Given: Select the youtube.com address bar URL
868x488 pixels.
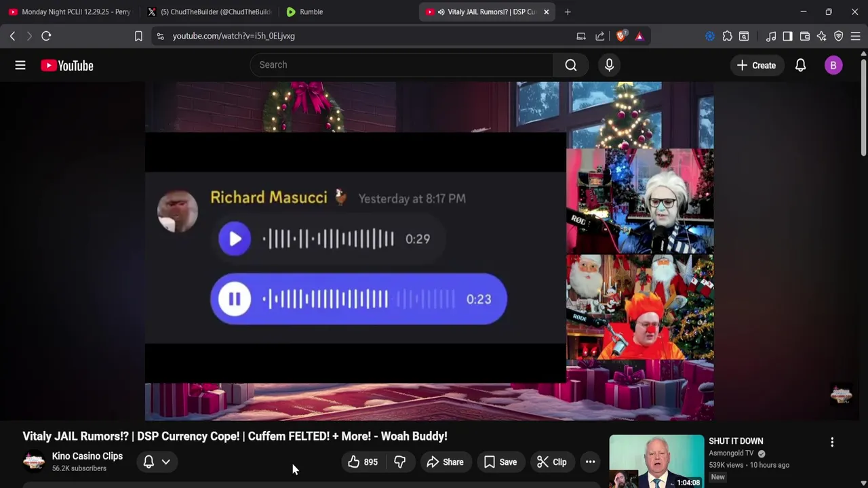Looking at the screenshot, I should coord(233,36).
